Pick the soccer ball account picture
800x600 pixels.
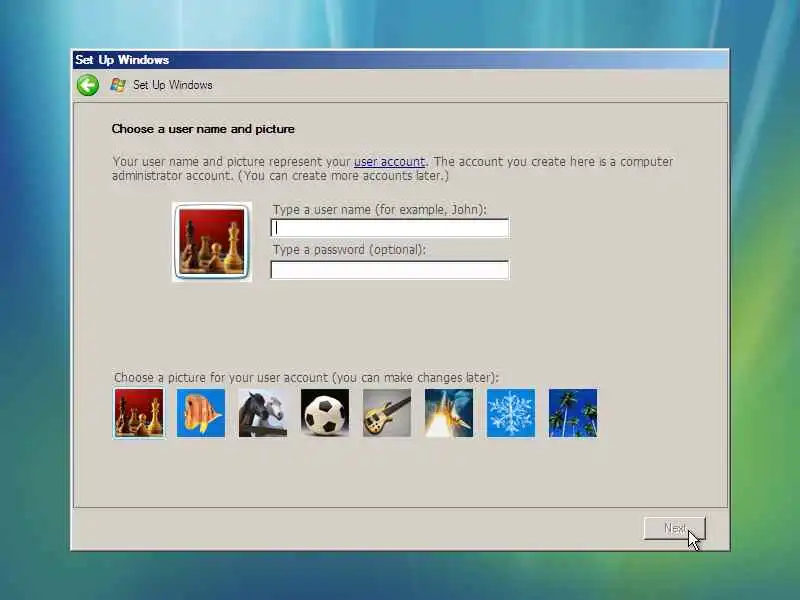(325, 413)
